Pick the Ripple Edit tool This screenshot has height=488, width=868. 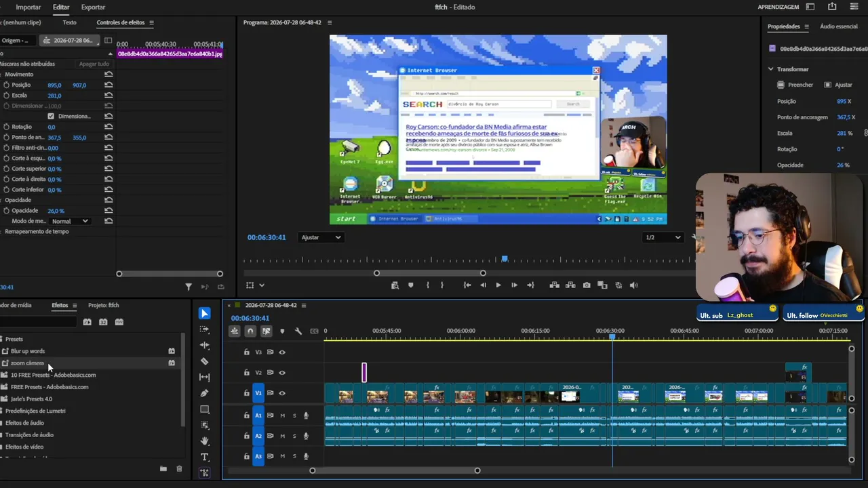(204, 346)
